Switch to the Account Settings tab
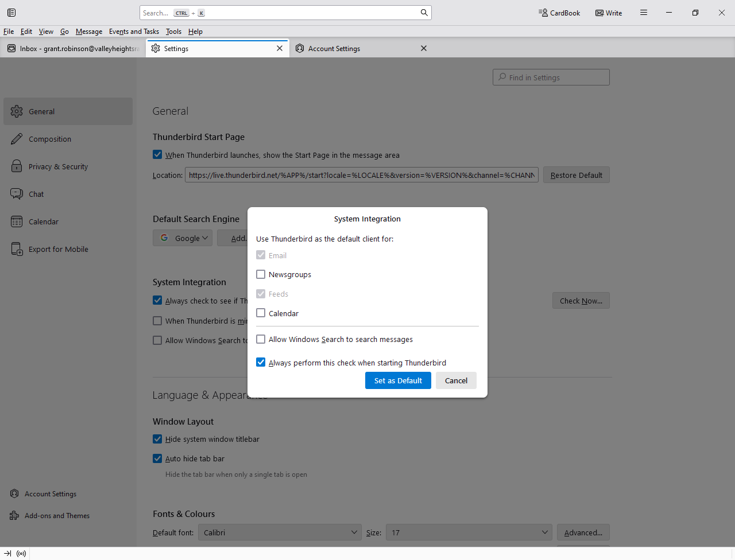 coord(362,48)
